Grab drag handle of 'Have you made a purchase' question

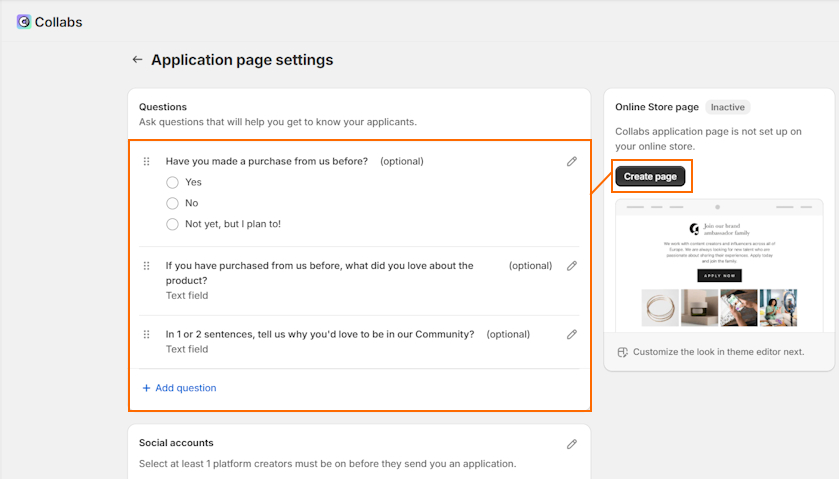[147, 161]
